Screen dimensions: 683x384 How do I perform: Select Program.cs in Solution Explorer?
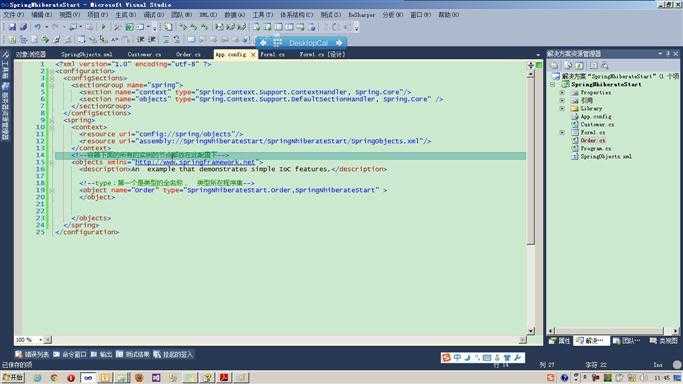click(591, 148)
